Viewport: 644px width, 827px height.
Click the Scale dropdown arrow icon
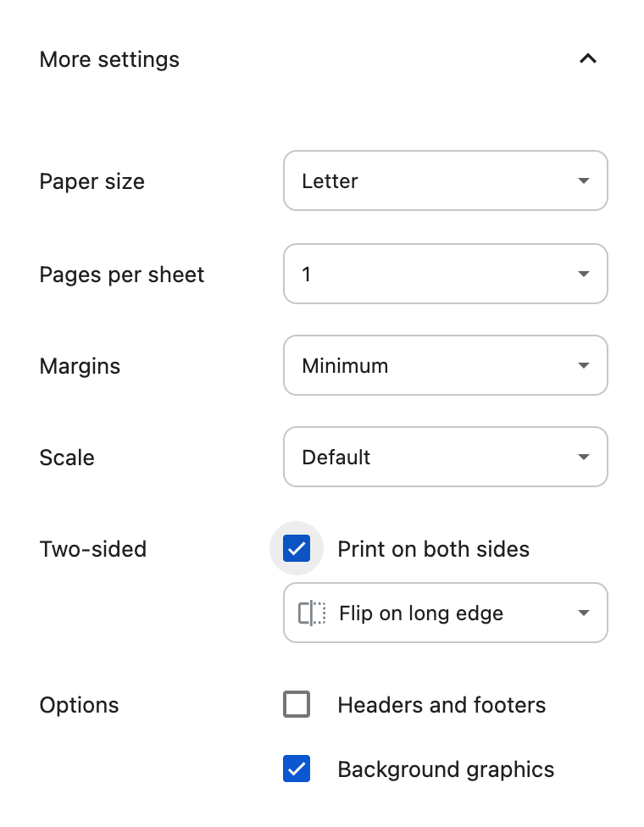click(x=583, y=458)
